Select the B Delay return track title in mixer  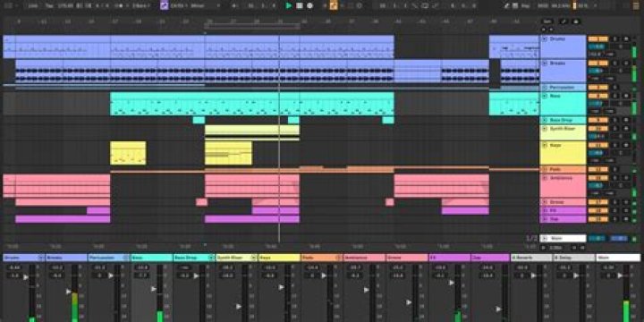coord(574,258)
